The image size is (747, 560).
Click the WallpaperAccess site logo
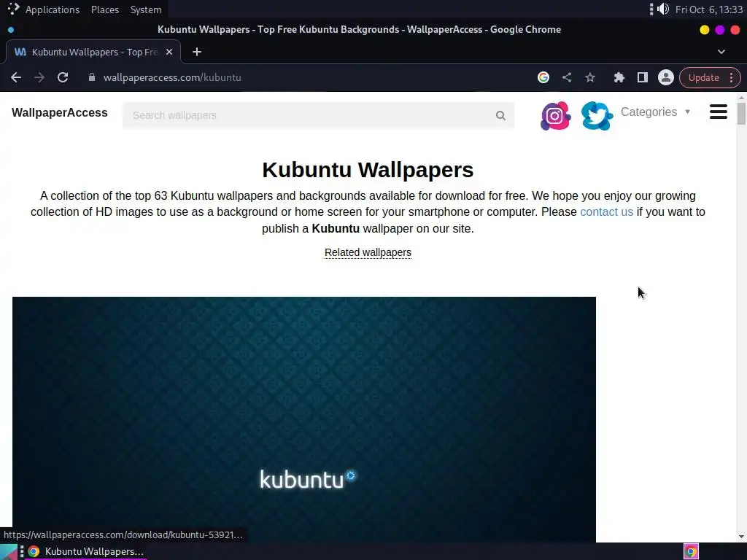[60, 113]
